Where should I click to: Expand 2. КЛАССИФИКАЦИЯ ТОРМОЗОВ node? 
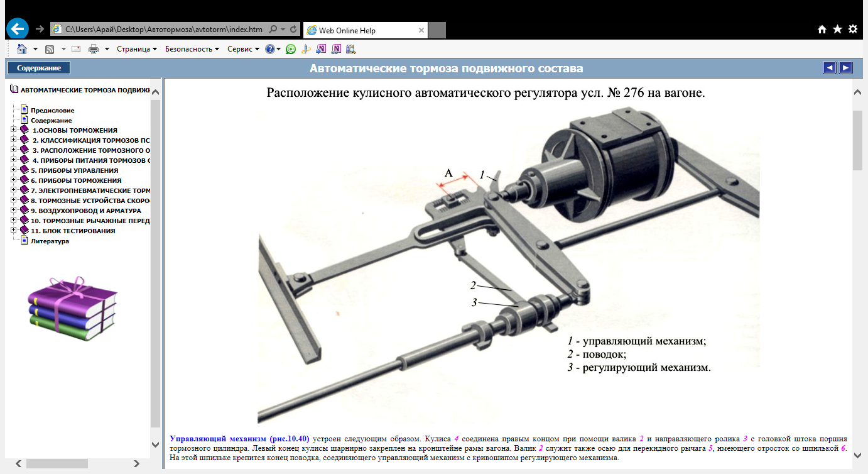click(x=14, y=140)
